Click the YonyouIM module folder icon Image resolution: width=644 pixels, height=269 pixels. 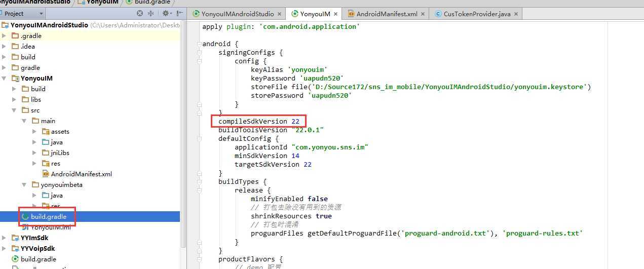[15, 79]
